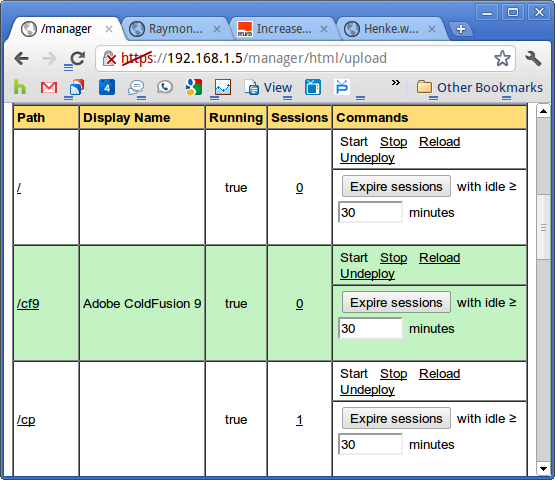Click the browser Back arrow button
This screenshot has height=480, width=555.
click(22, 58)
